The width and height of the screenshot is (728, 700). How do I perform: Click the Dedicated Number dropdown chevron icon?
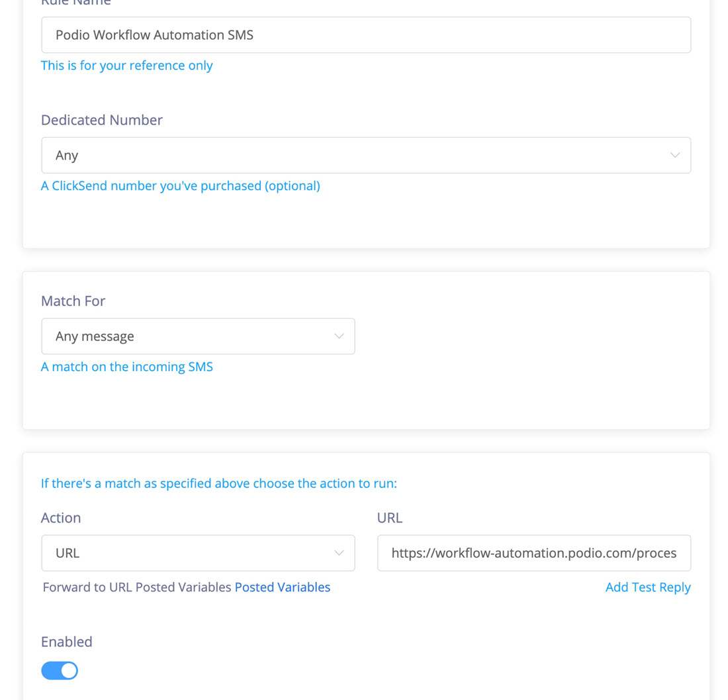[x=674, y=154]
